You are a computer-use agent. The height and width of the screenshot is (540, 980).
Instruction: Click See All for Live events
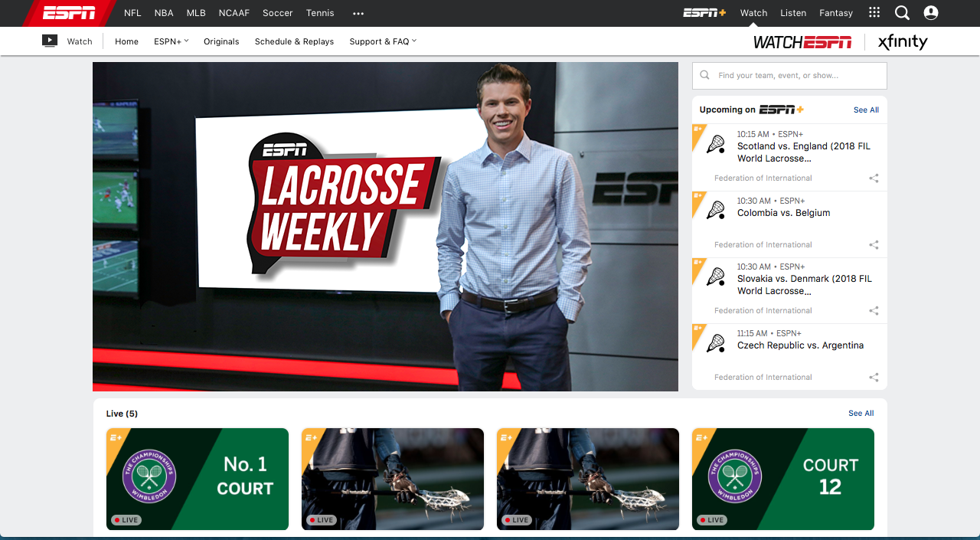861,414
